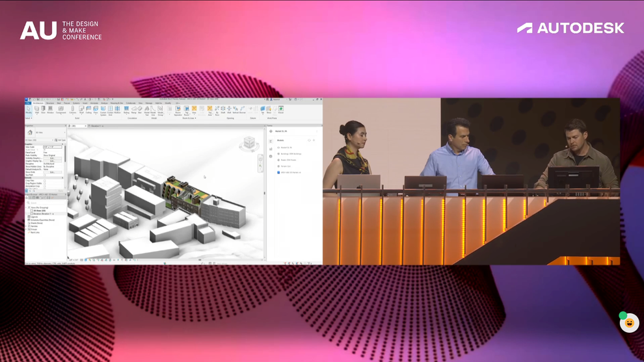The height and width of the screenshot is (362, 644).
Task: Select the Floor tool
Action: [x=96, y=110]
